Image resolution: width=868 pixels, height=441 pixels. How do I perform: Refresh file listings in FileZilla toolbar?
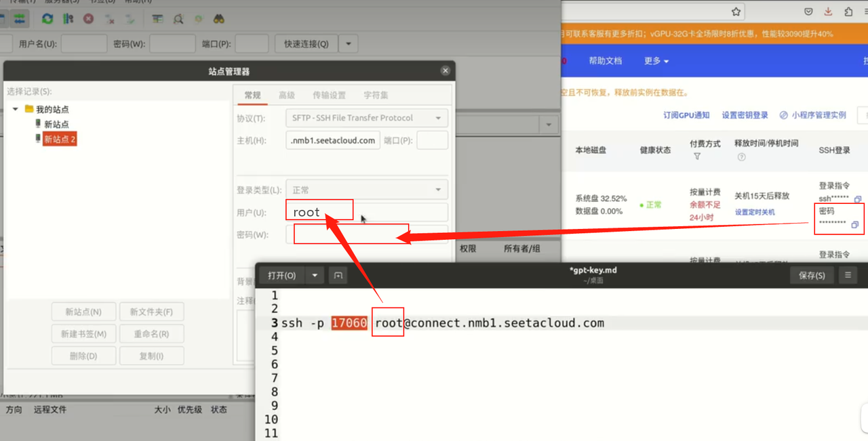[x=47, y=18]
